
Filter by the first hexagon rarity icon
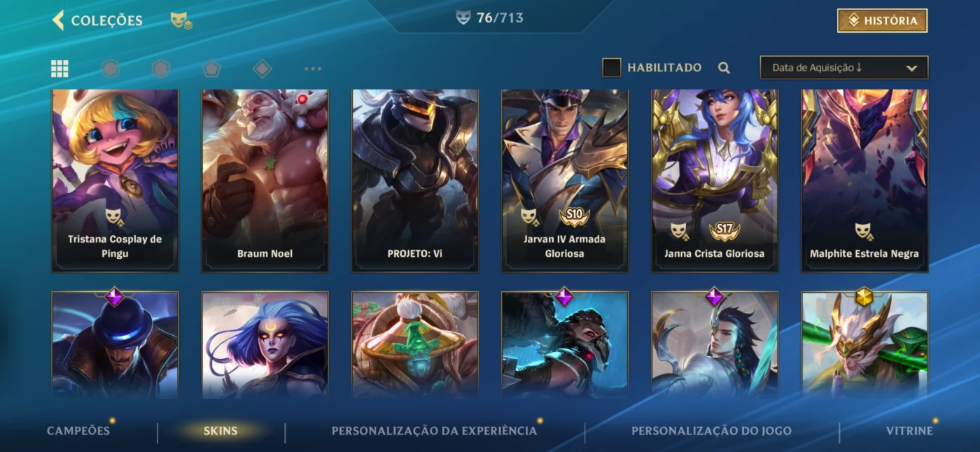pyautogui.click(x=110, y=69)
